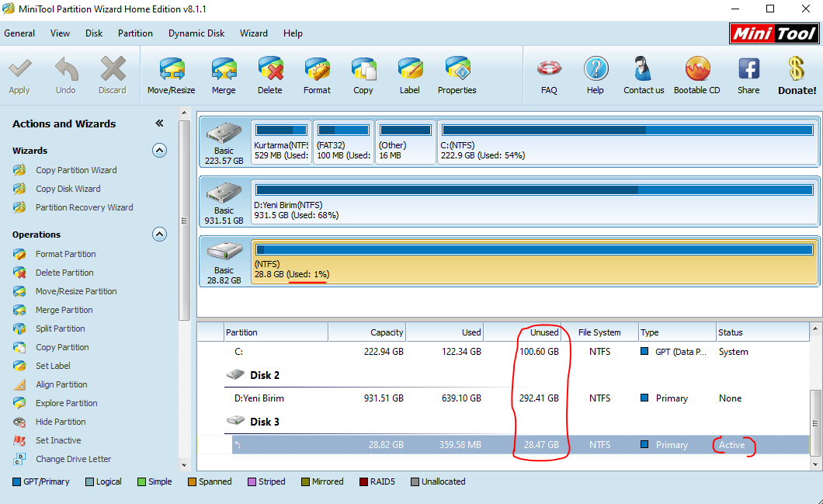
Task: Click the Donate dollar icon
Action: pos(797,69)
